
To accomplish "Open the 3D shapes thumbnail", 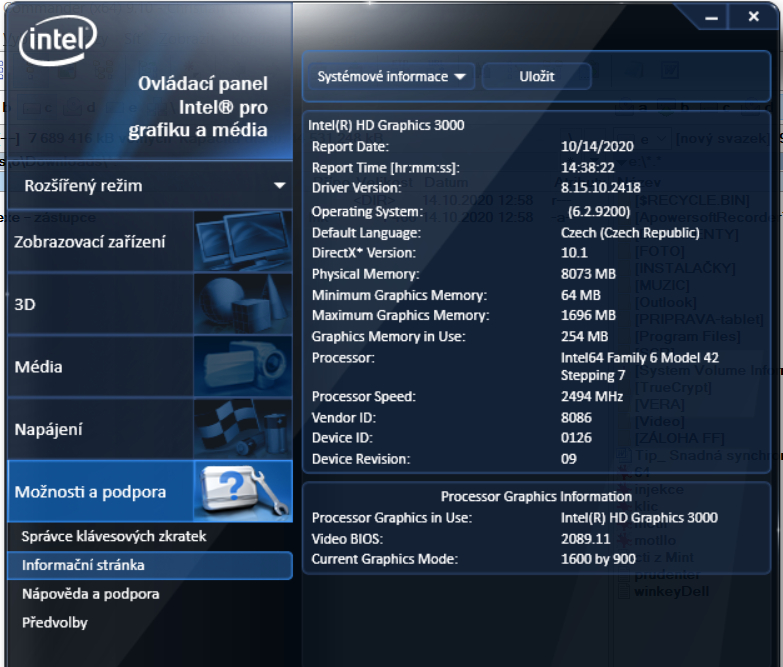I will 243,304.
